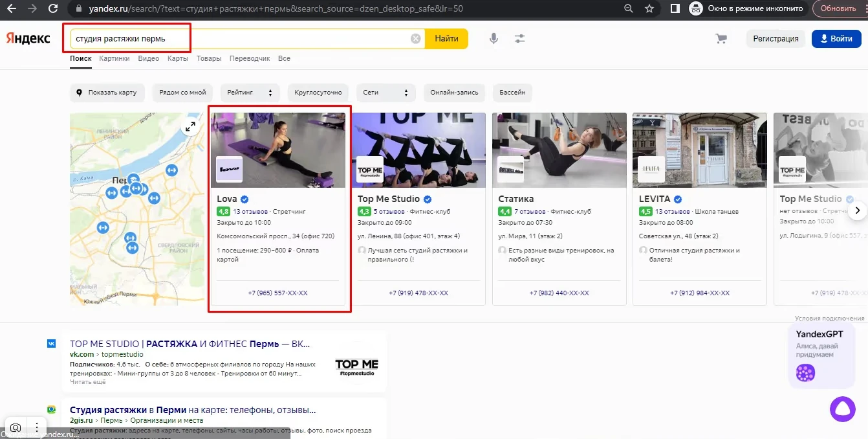Open the Все tab
Viewport: 868px width, 439px height.
284,58
